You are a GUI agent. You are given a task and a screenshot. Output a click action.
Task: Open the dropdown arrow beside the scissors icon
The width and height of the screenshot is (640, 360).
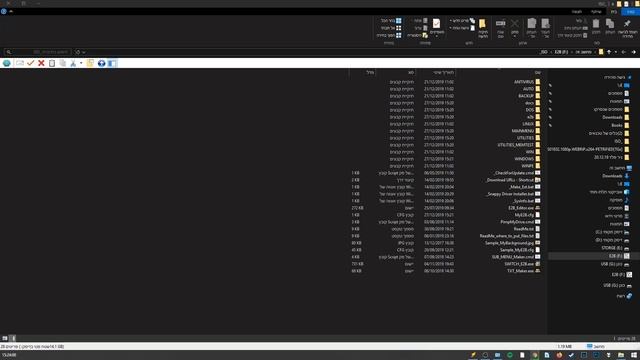pyautogui.click(x=81, y=63)
